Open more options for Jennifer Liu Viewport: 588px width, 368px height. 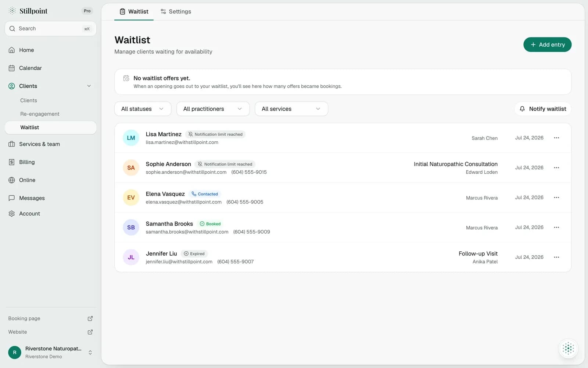coord(556,257)
